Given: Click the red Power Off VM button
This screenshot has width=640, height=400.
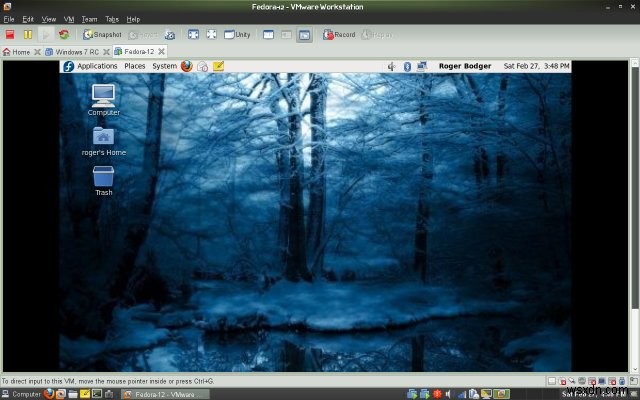Looking at the screenshot, I should pyautogui.click(x=11, y=35).
